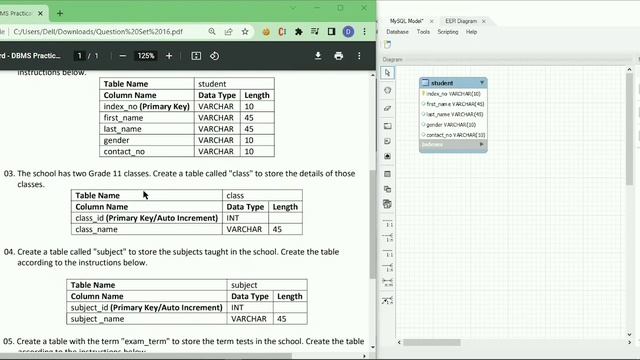Choose the second 1:n identifying relationship tool

click(387, 268)
